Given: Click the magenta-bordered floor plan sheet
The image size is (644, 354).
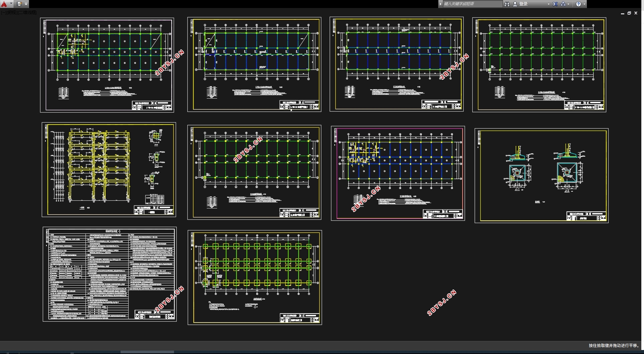Looking at the screenshot, I should [398, 173].
